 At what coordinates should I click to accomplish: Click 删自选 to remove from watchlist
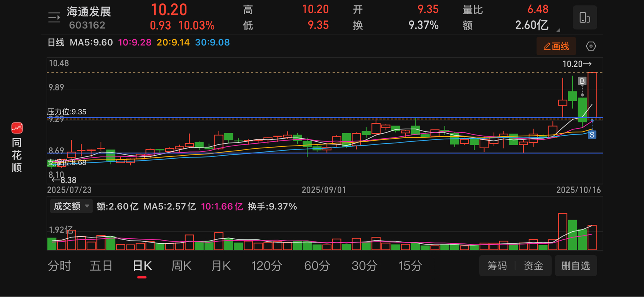point(576,266)
